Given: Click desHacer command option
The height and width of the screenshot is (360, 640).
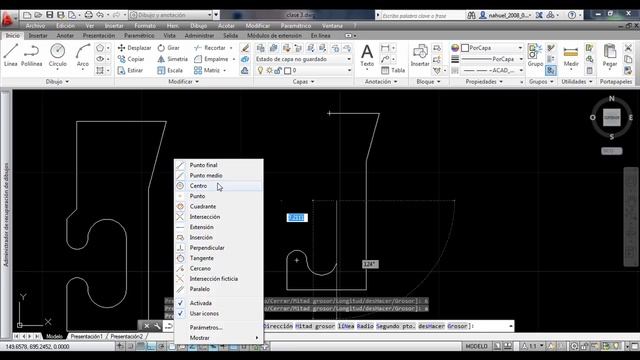Looking at the screenshot, I should pyautogui.click(x=431, y=326).
